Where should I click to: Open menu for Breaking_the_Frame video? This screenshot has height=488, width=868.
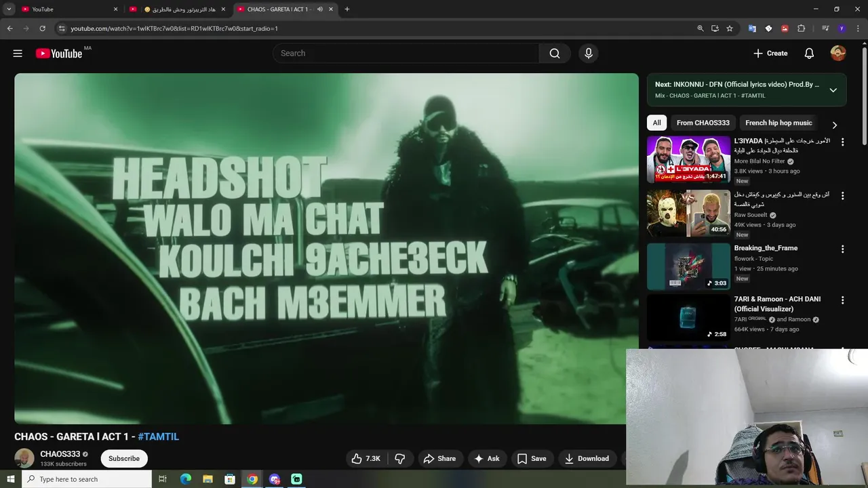(x=843, y=249)
